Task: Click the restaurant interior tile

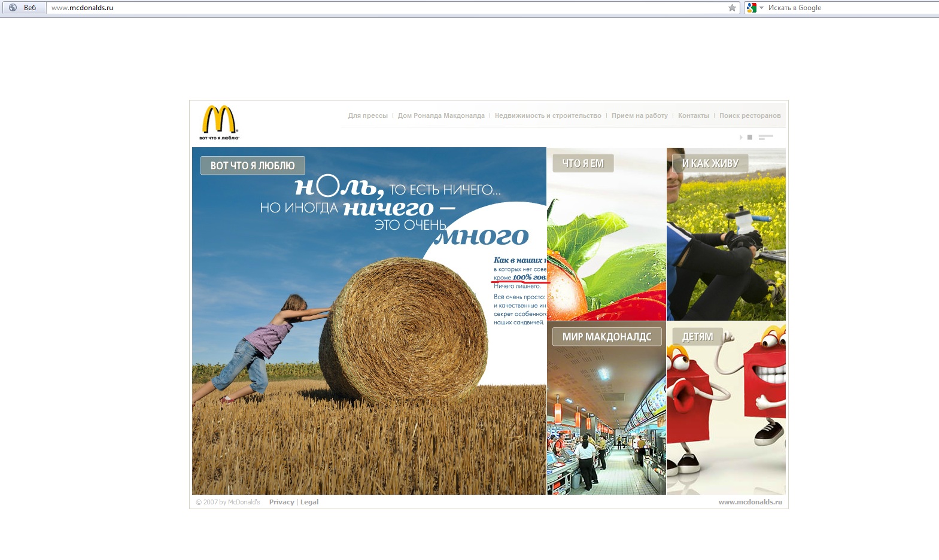Action: click(606, 408)
